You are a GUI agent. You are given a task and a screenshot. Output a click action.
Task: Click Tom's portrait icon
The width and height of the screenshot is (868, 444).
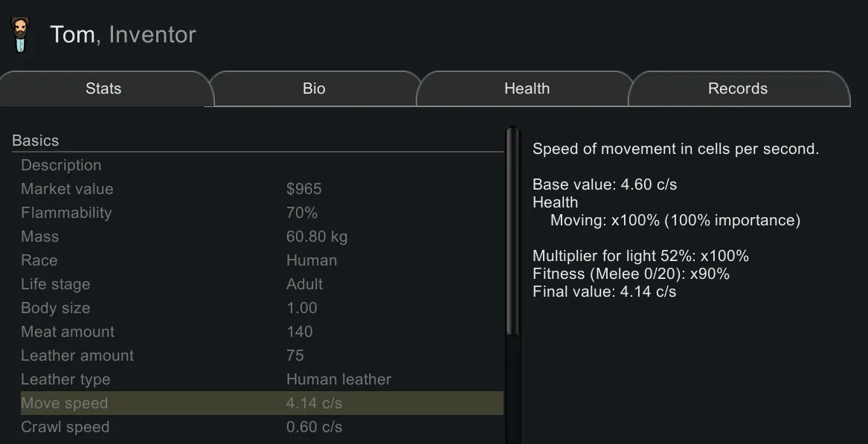pos(20,35)
